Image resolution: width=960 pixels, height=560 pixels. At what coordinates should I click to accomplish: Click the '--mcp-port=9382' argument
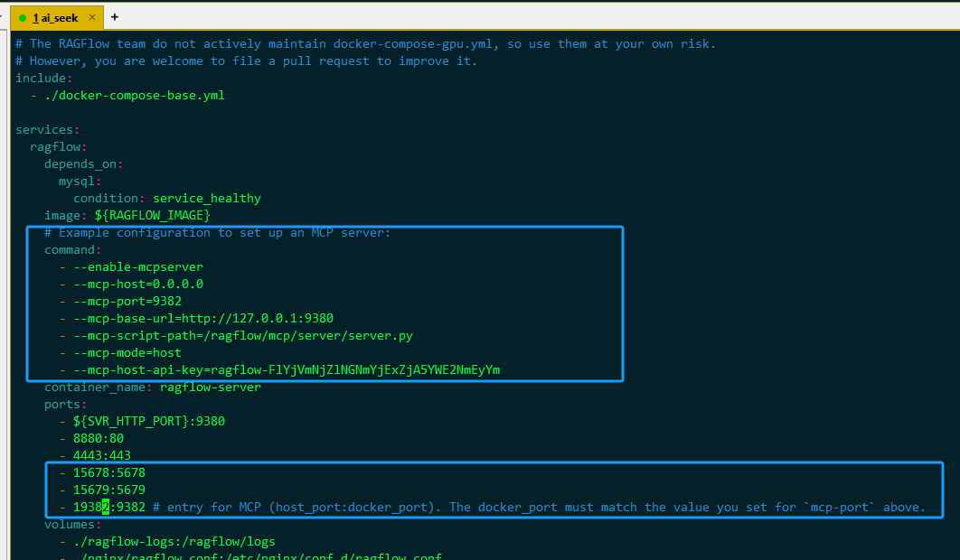pos(127,301)
